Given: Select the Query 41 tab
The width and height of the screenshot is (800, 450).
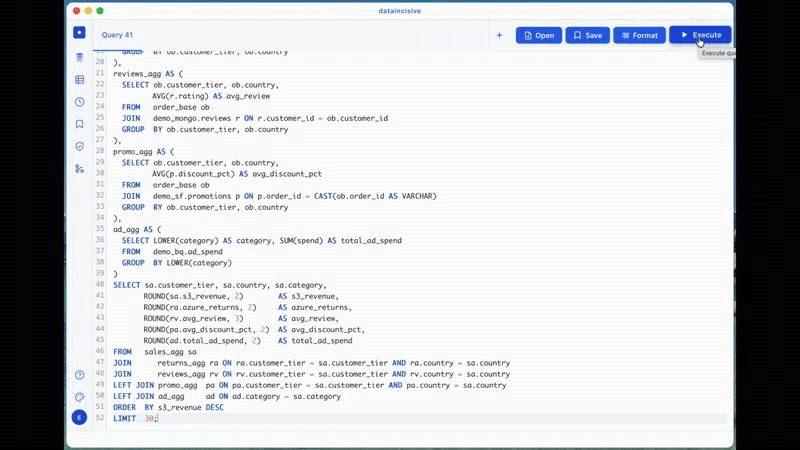Looking at the screenshot, I should pyautogui.click(x=117, y=35).
